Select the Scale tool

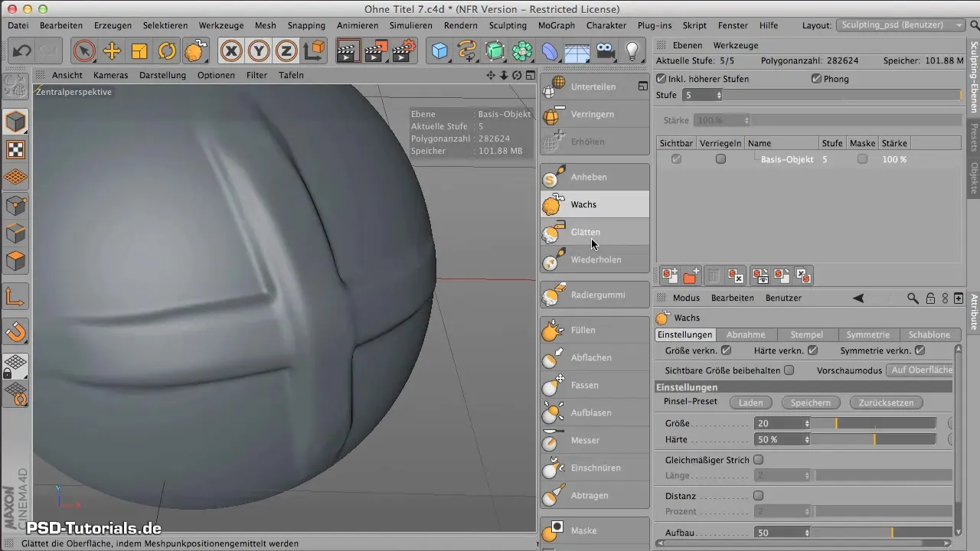click(139, 51)
